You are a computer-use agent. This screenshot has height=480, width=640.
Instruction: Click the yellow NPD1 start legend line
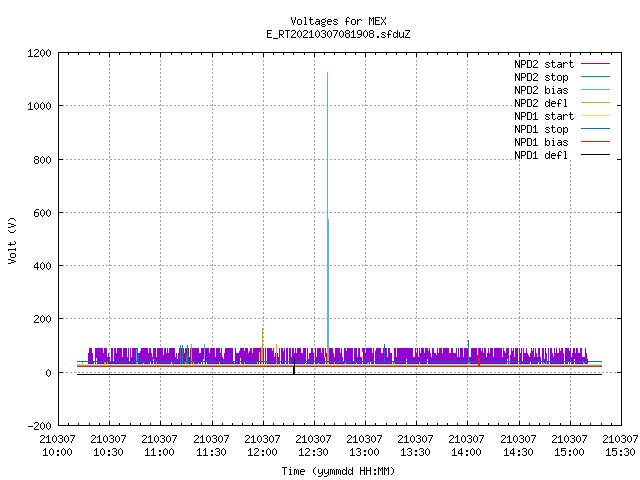[x=595, y=116]
